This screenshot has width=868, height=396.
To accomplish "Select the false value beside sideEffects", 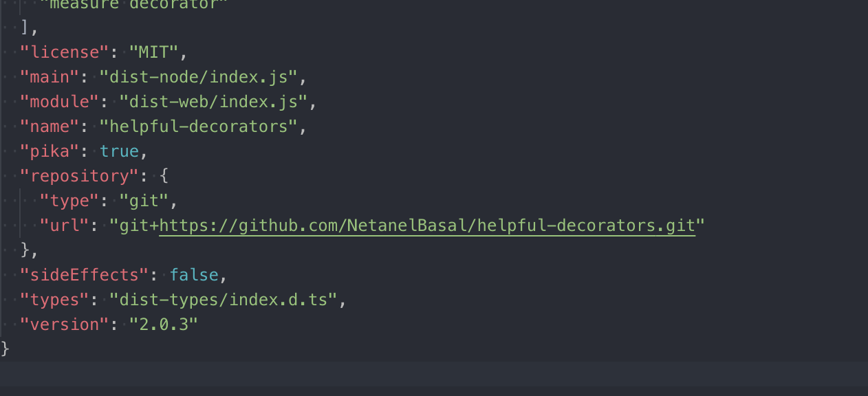I will tap(193, 274).
